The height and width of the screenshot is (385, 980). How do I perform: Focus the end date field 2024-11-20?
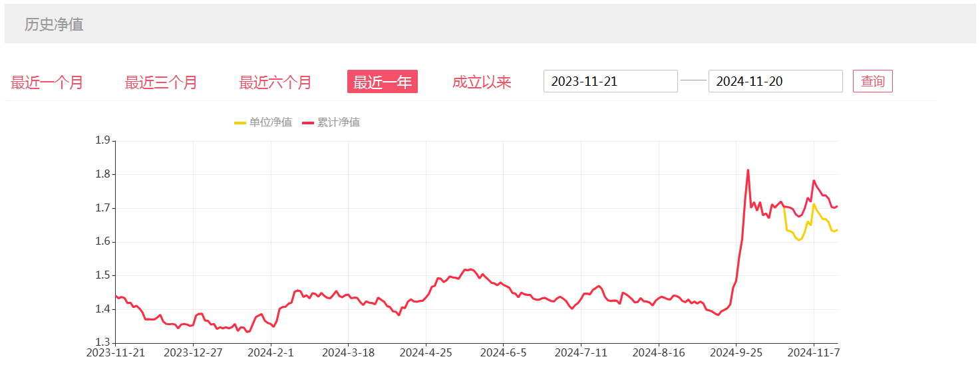pyautogui.click(x=776, y=81)
